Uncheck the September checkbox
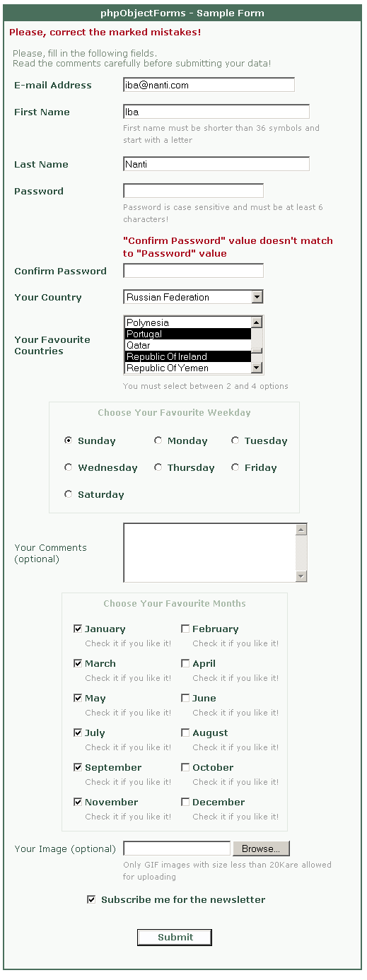The width and height of the screenshot is (367, 980). pos(78,767)
